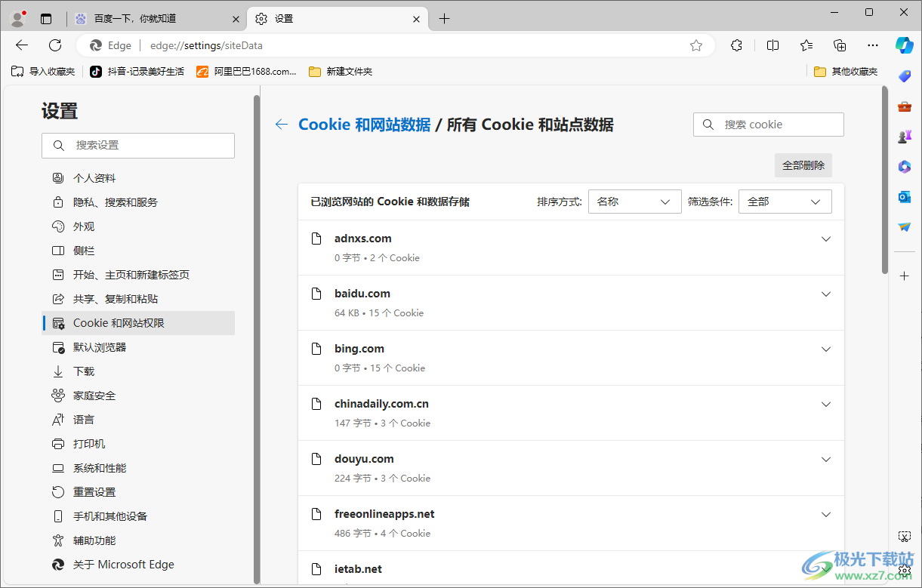Expand the douyu.com entry chevron
Viewport: 922px width, 588px height.
[825, 460]
